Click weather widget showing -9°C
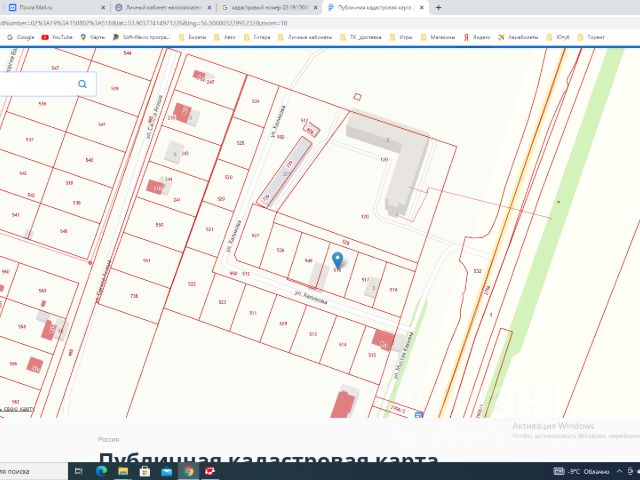 [x=589, y=471]
